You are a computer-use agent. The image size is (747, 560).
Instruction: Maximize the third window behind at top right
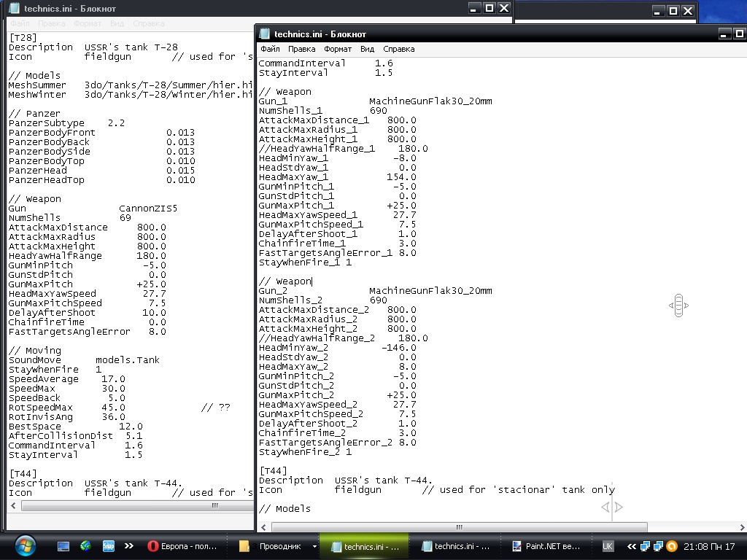(x=673, y=10)
